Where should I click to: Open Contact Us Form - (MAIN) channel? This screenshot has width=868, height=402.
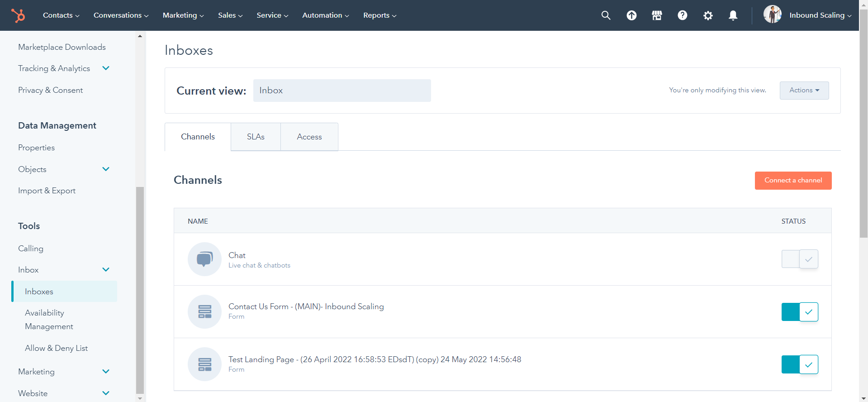pyautogui.click(x=306, y=306)
